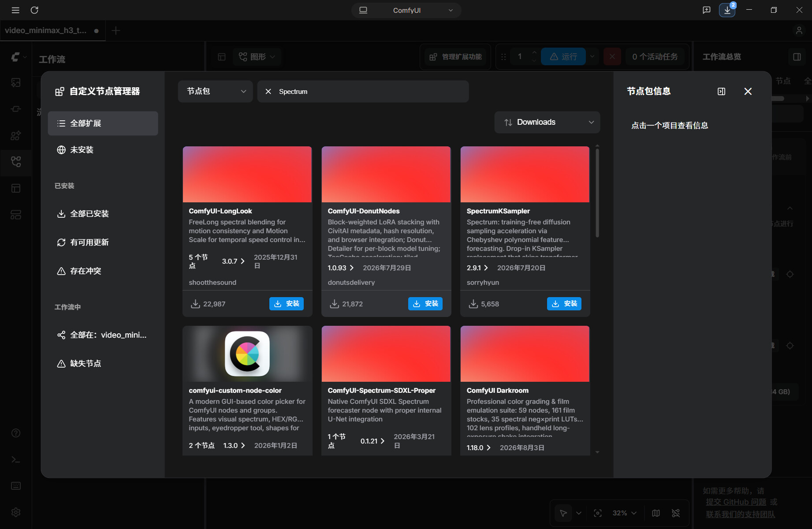The height and width of the screenshot is (529, 812).
Task: Select 全部在: video_mini... filter
Action: coord(103,335)
